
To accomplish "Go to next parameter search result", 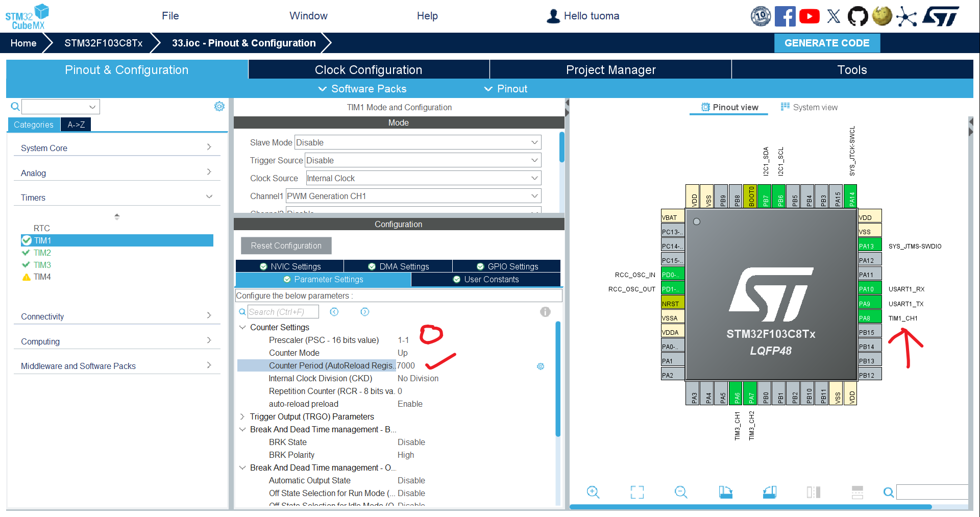I will (x=365, y=312).
